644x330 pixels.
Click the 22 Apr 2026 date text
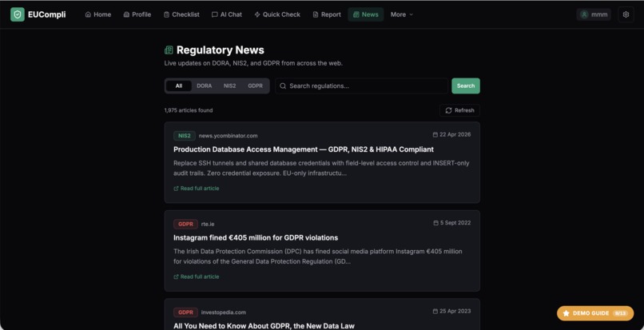(455, 134)
